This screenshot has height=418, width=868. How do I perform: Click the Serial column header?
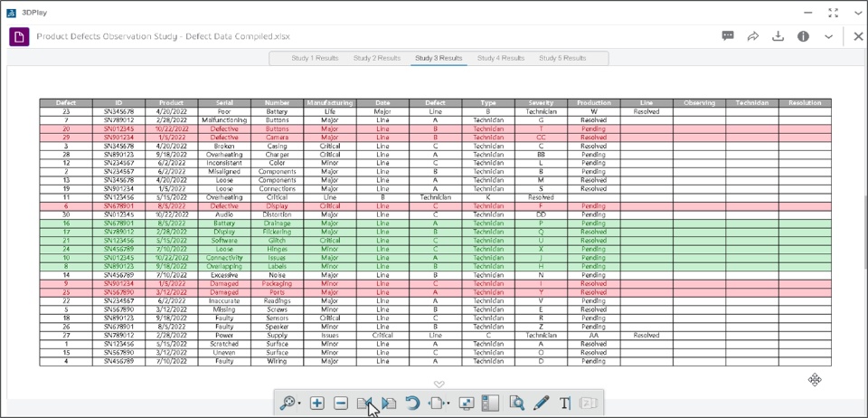224,102
